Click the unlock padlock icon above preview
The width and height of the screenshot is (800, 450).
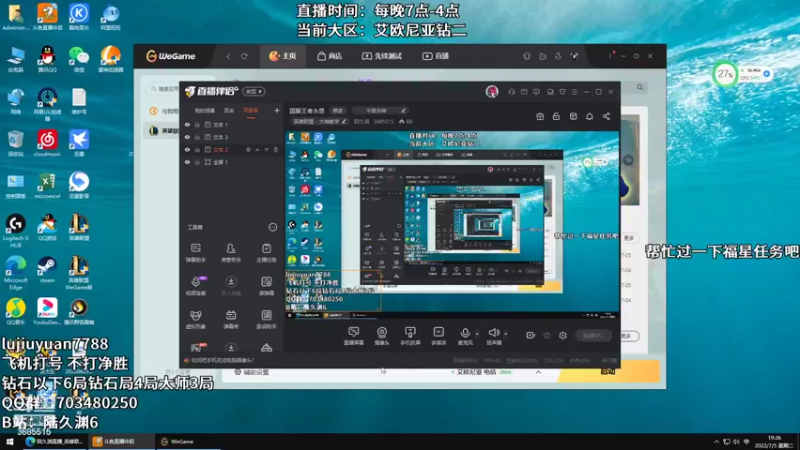pyautogui.click(x=556, y=116)
